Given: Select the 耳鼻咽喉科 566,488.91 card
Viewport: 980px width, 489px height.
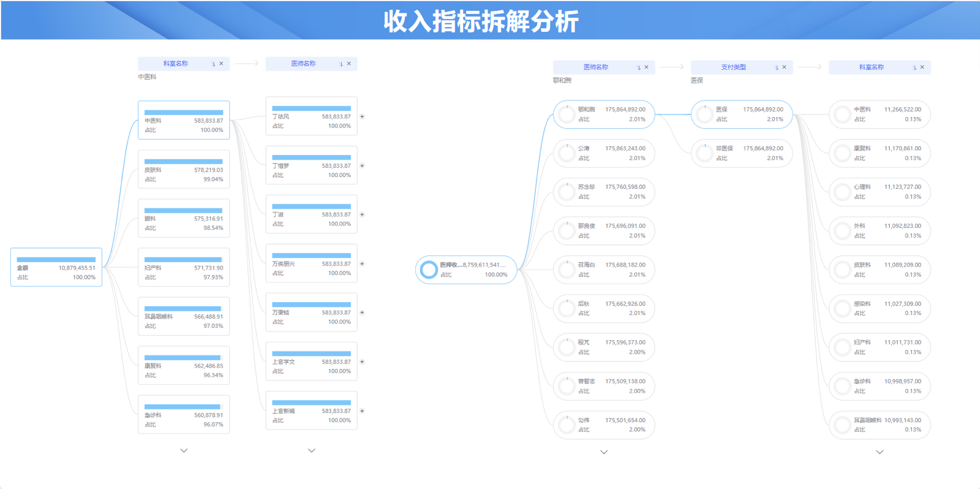Looking at the screenshot, I should pos(184,316).
